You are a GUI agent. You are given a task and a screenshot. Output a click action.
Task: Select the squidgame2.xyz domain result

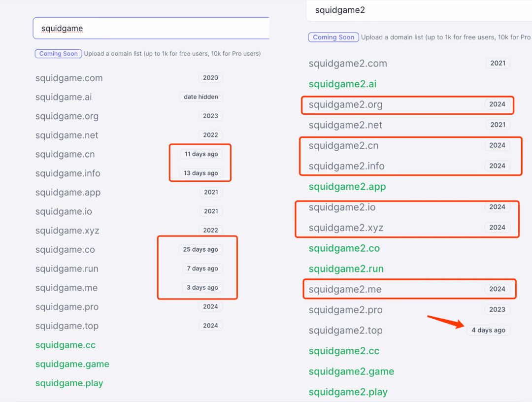coord(346,228)
